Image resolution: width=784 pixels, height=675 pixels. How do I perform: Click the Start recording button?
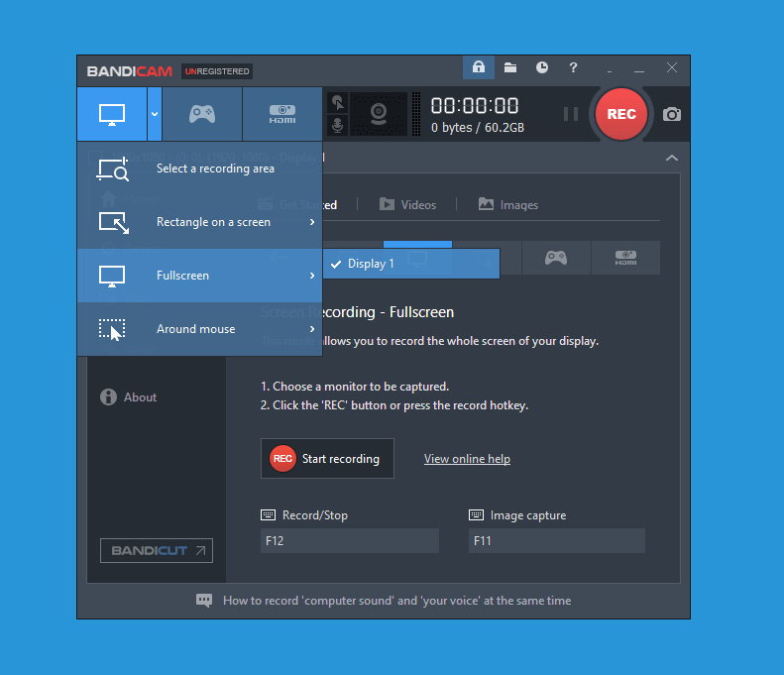[327, 459]
